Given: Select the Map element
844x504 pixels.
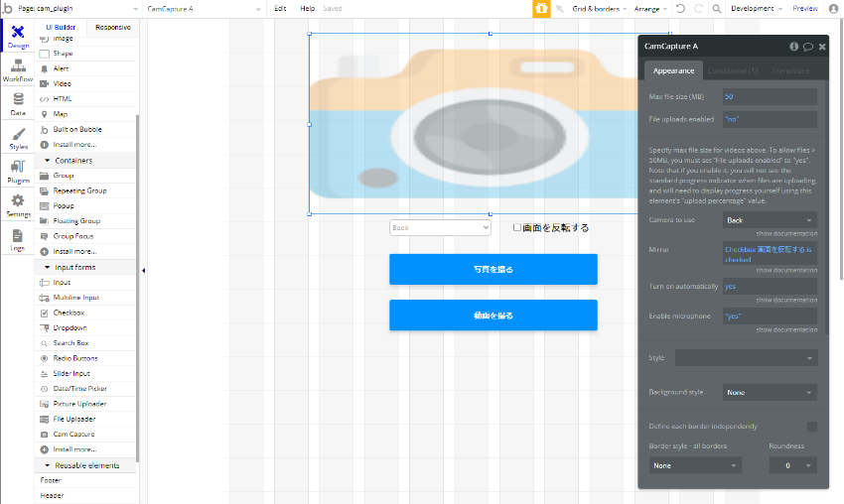Looking at the screenshot, I should 86,114.
